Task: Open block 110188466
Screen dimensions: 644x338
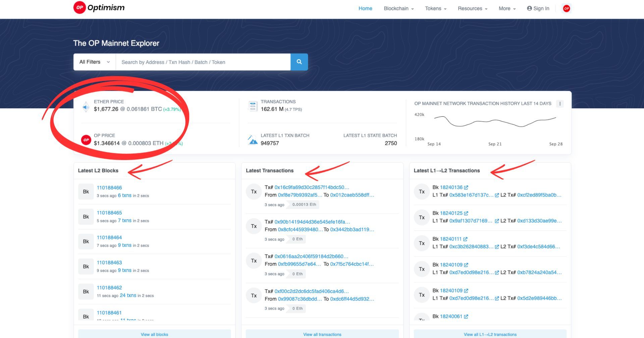Action: pos(109,188)
